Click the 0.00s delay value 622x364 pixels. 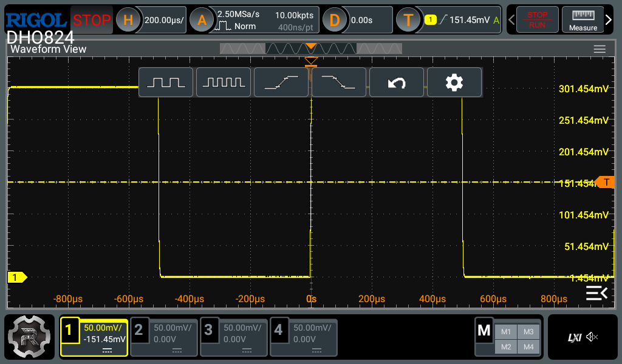coord(361,20)
